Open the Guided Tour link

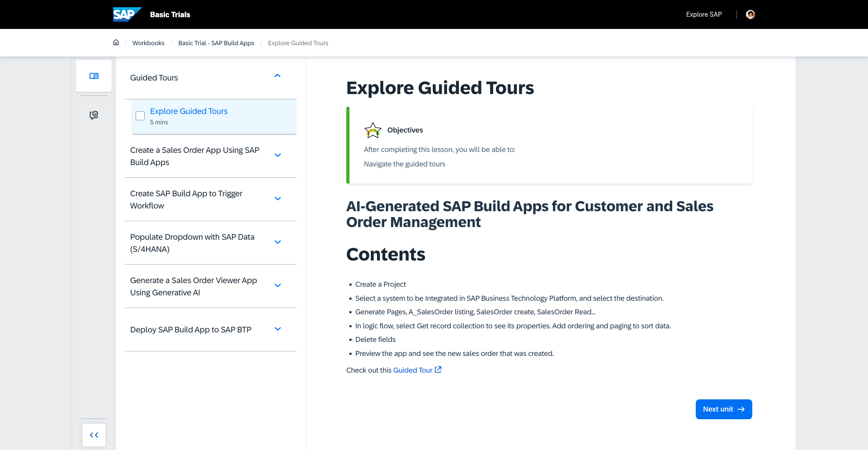(413, 370)
